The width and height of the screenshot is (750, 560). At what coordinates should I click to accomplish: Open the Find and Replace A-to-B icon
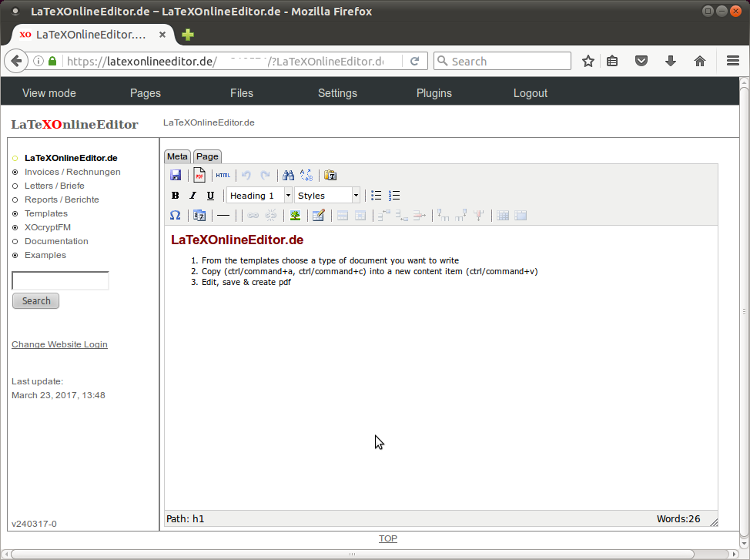click(x=306, y=175)
